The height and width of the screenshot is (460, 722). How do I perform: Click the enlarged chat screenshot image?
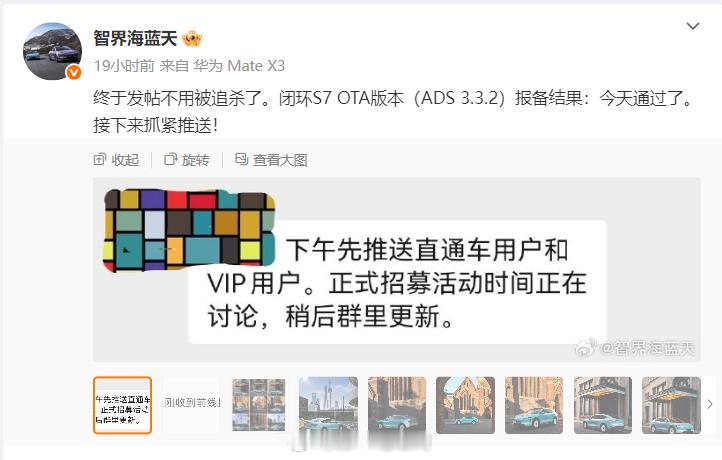(x=397, y=270)
